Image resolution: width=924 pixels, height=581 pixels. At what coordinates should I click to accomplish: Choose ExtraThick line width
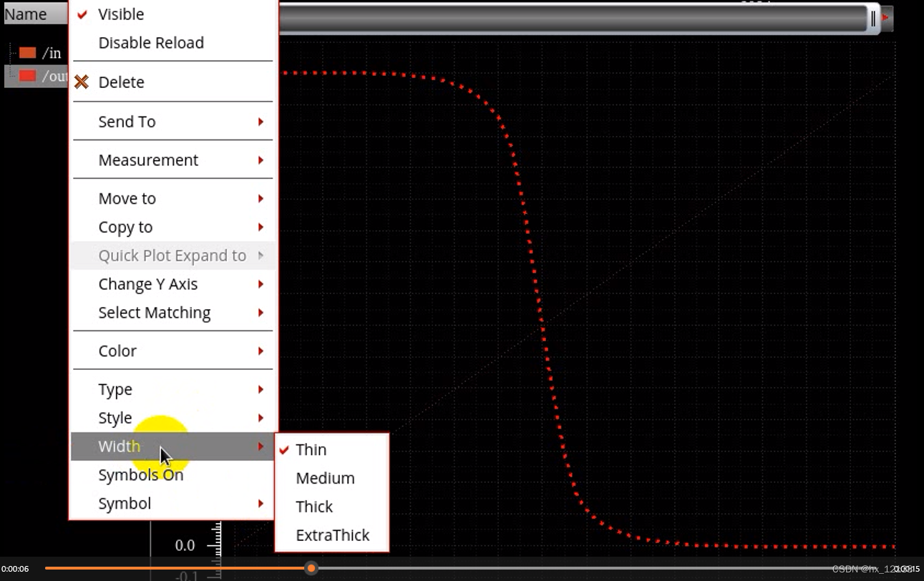pyautogui.click(x=332, y=534)
